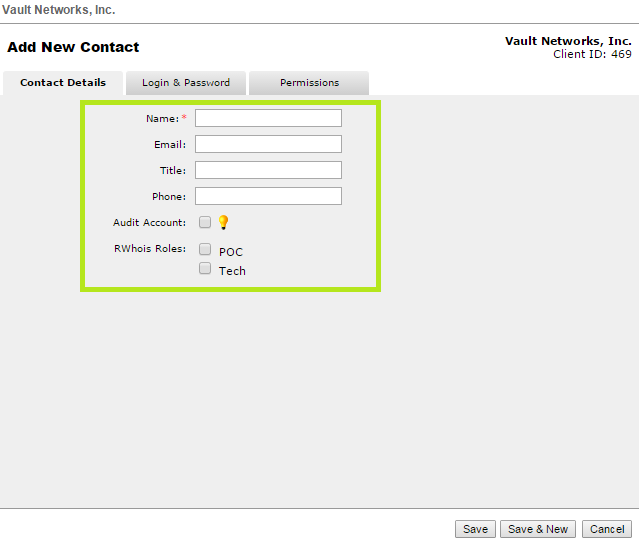Click the Save & New button
Viewport: 639px width, 543px height.
pyautogui.click(x=538, y=529)
